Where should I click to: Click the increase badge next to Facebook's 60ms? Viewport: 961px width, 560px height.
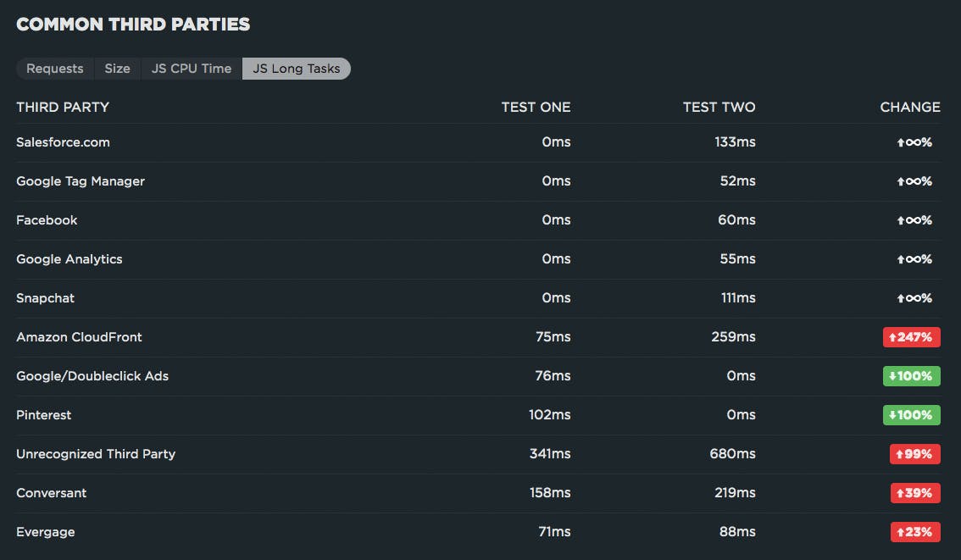(x=914, y=219)
